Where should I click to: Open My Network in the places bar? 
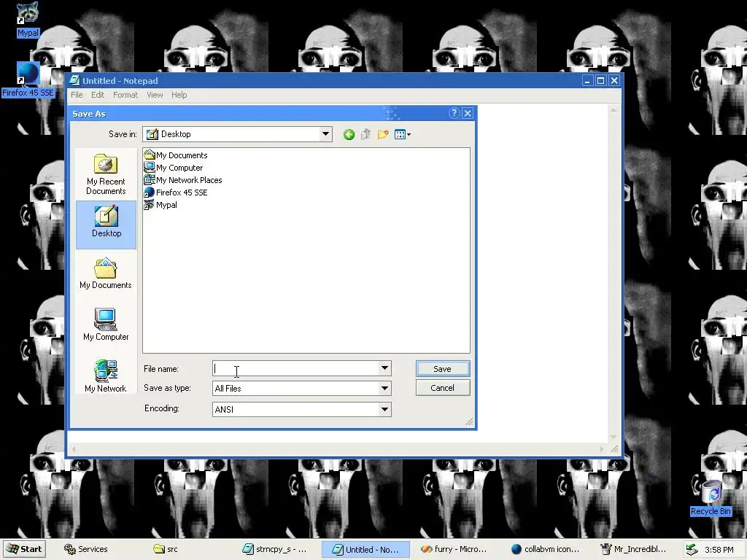tap(106, 376)
